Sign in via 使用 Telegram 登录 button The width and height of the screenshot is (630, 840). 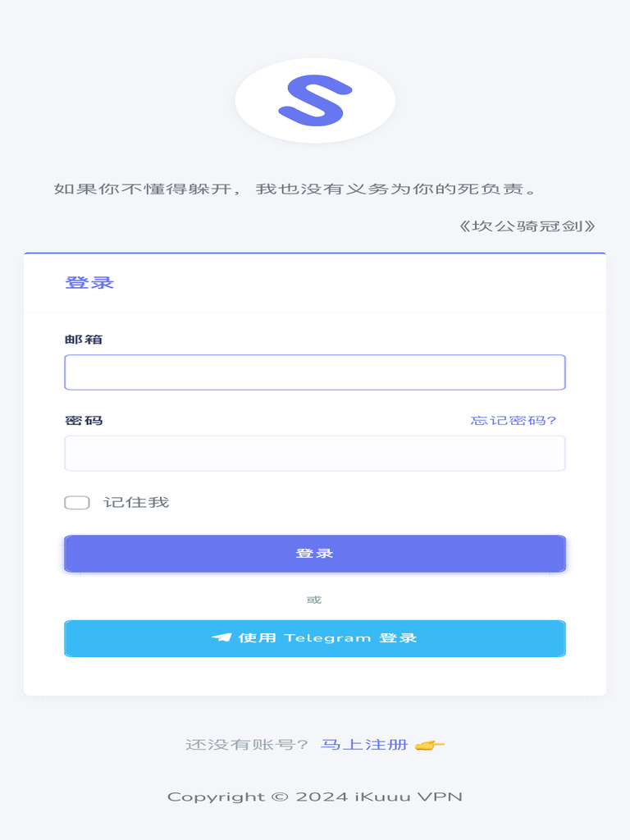coord(315,638)
